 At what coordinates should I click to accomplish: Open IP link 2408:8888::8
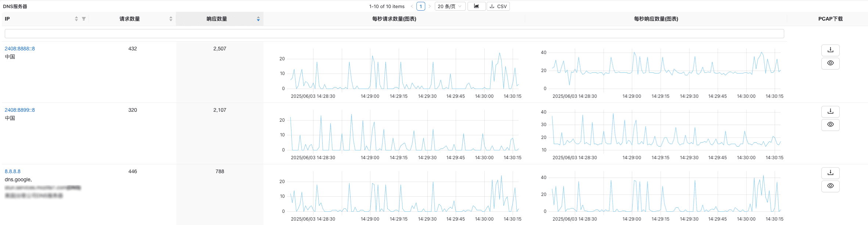click(20, 49)
